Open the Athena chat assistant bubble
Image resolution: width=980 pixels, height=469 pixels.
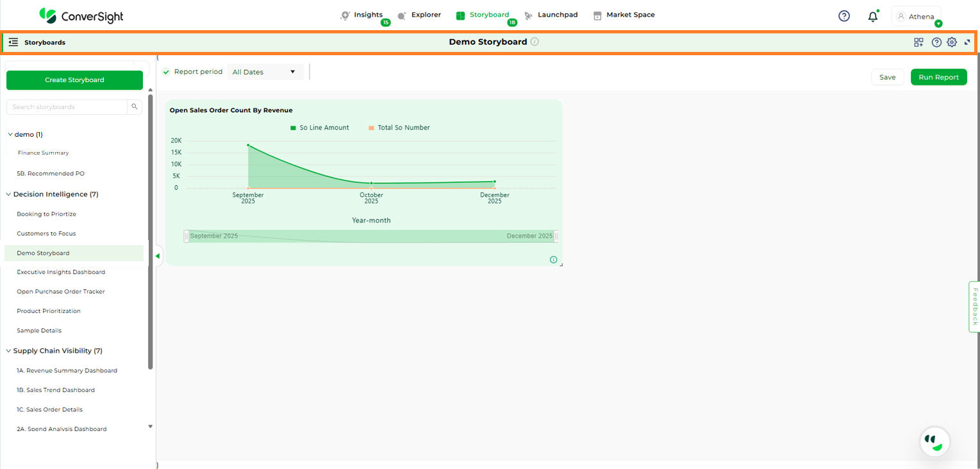coord(934,441)
